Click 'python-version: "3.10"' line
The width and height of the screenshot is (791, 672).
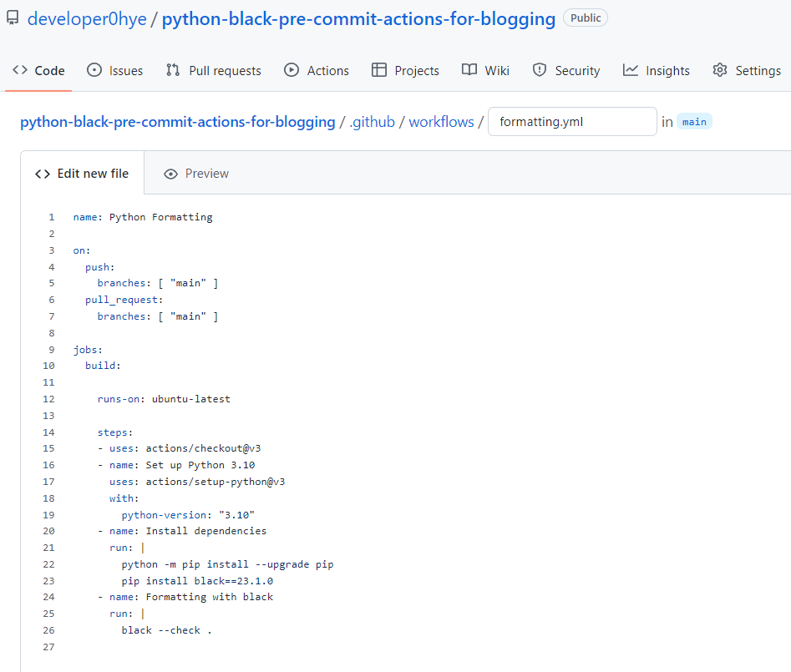pyautogui.click(x=188, y=515)
